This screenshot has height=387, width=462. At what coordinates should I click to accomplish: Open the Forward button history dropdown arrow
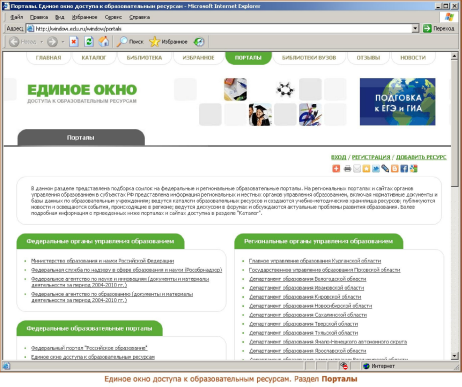63,42
